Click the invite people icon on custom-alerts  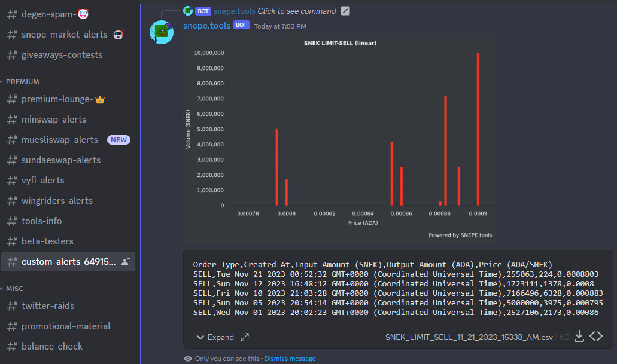[x=126, y=261]
